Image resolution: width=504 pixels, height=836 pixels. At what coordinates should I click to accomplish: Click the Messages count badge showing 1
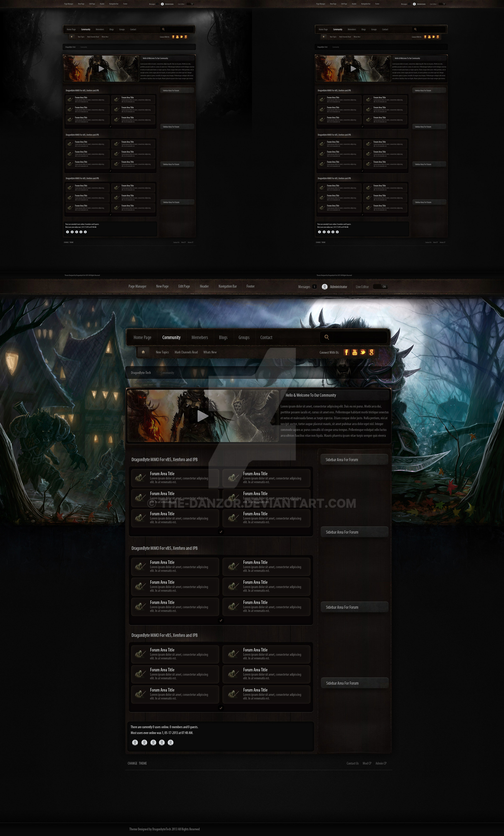click(314, 287)
